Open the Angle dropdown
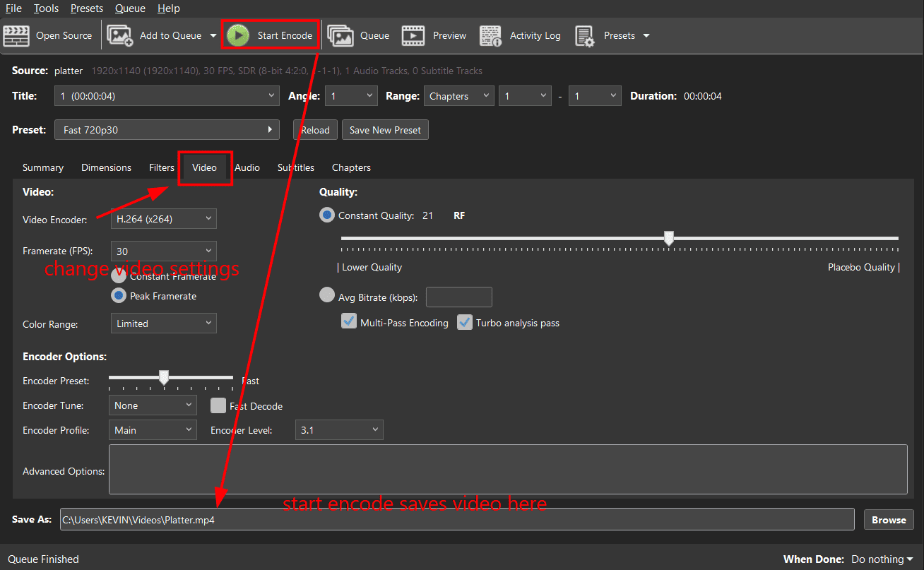Image resolution: width=924 pixels, height=570 pixels. click(352, 96)
